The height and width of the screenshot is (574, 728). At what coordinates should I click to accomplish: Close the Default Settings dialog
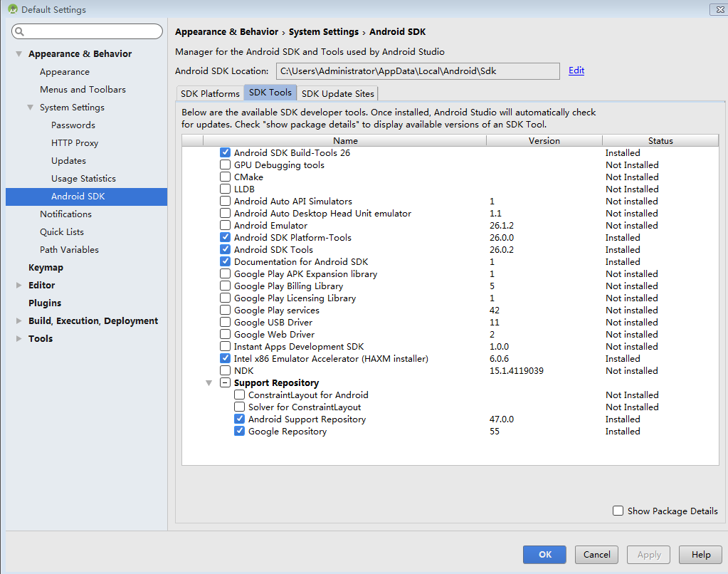[x=719, y=9]
